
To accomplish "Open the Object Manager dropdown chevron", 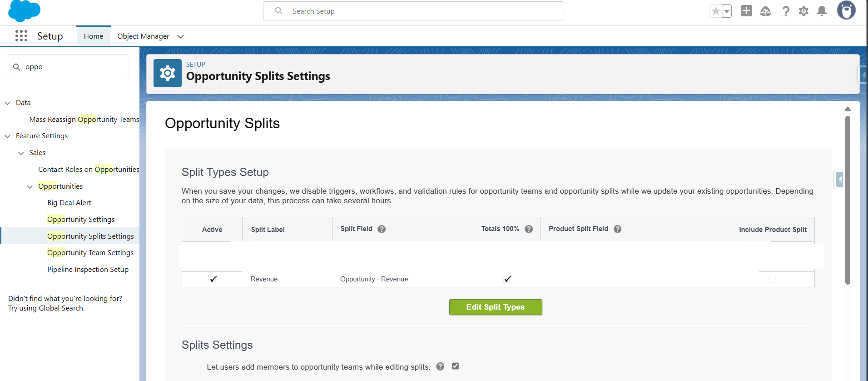I will point(181,36).
